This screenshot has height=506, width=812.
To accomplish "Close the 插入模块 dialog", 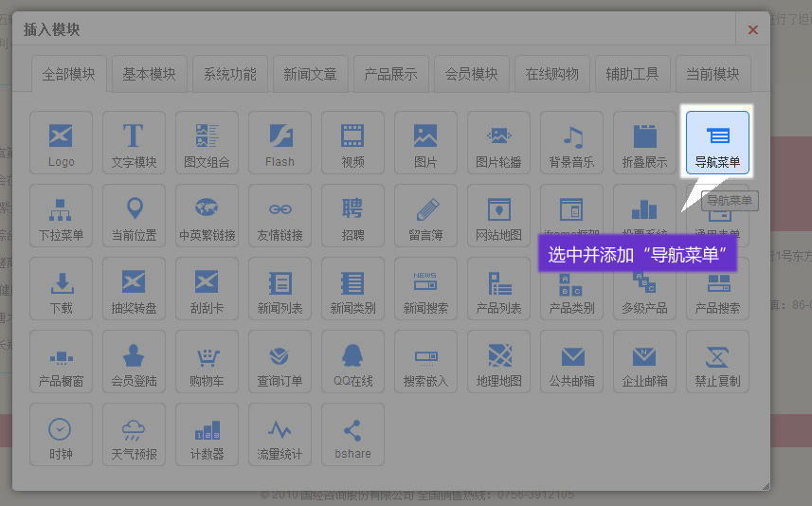I will (x=753, y=30).
